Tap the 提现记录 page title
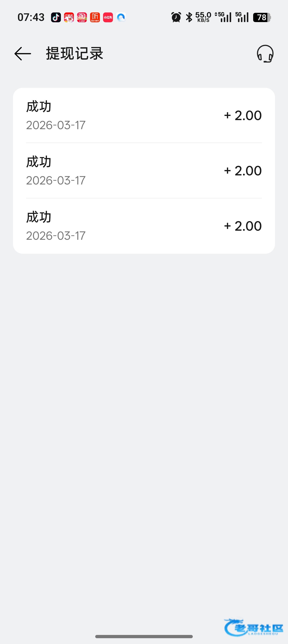Image resolution: width=288 pixels, height=644 pixels. click(75, 54)
